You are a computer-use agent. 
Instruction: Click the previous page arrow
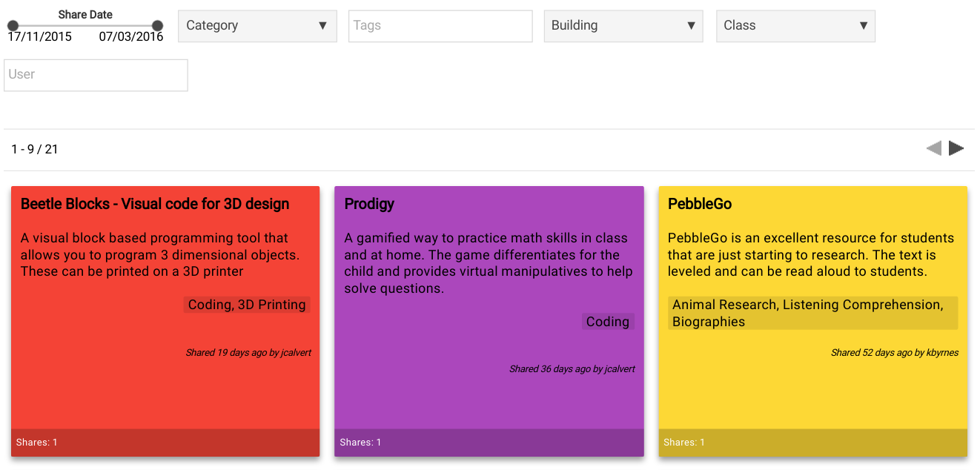pyautogui.click(x=934, y=148)
